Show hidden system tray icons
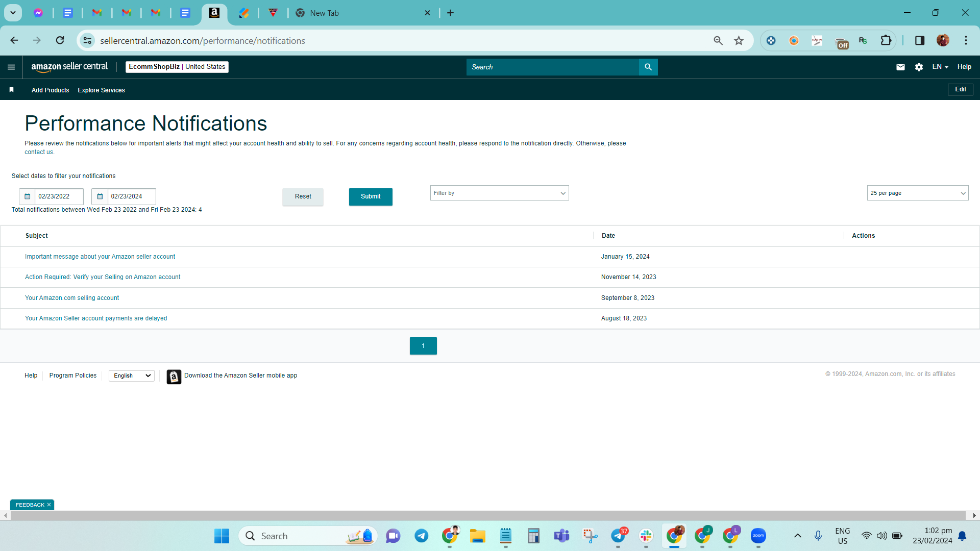 pos(797,536)
